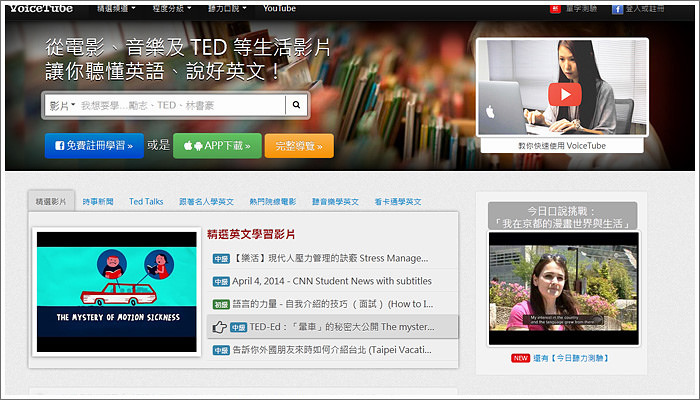Click the orange 完整導覽 button
This screenshot has width=700, height=400.
(x=299, y=146)
